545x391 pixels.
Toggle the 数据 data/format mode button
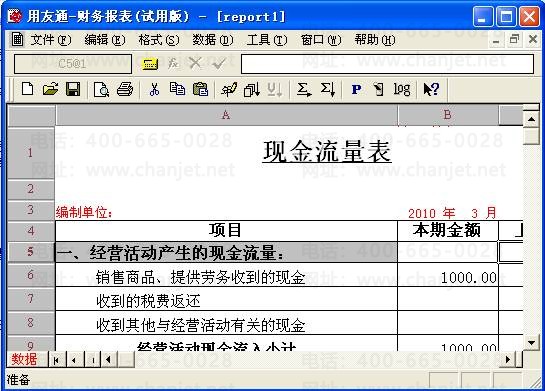[24, 359]
